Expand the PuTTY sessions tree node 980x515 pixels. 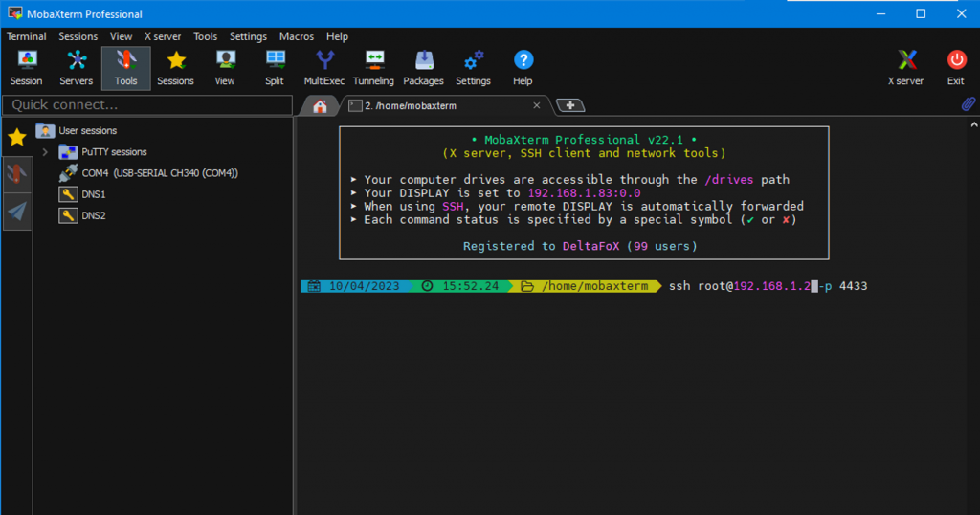[x=45, y=152]
